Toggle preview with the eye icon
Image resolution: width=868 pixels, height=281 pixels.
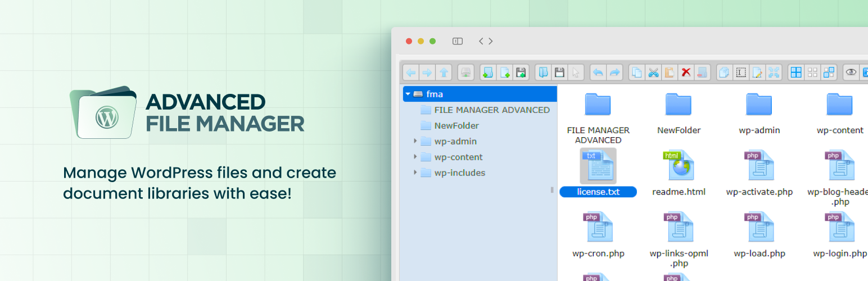[851, 72]
